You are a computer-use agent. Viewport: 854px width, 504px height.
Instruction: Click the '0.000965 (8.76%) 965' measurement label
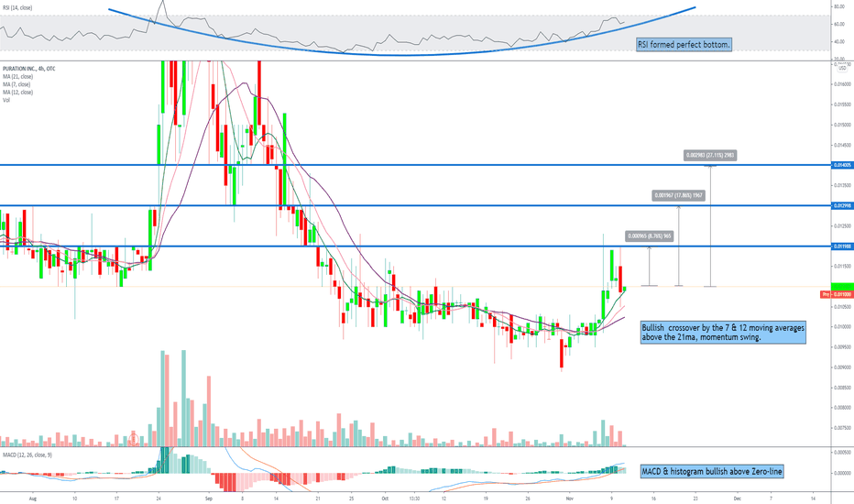(650, 236)
